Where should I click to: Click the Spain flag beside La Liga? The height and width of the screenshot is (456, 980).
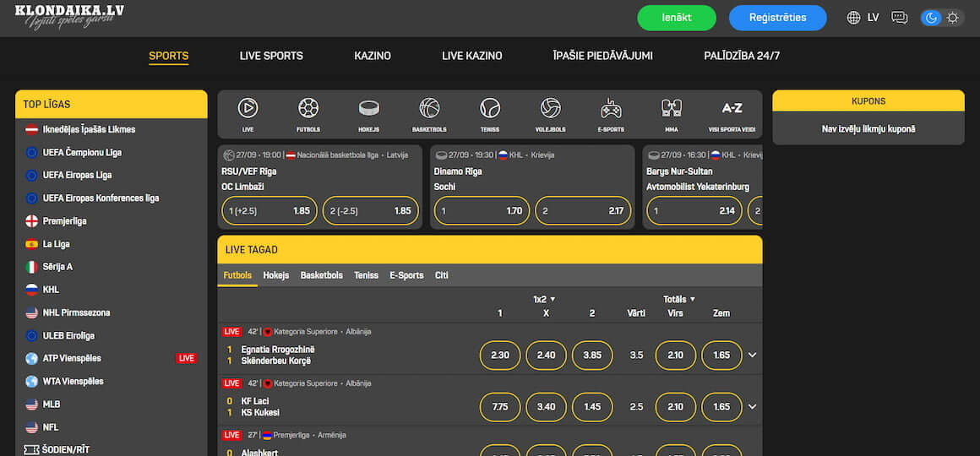point(32,243)
